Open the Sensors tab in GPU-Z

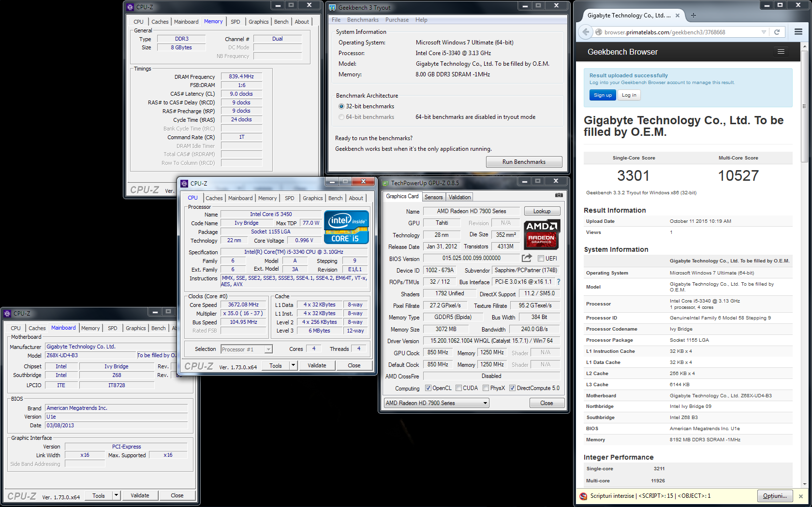[x=434, y=197]
